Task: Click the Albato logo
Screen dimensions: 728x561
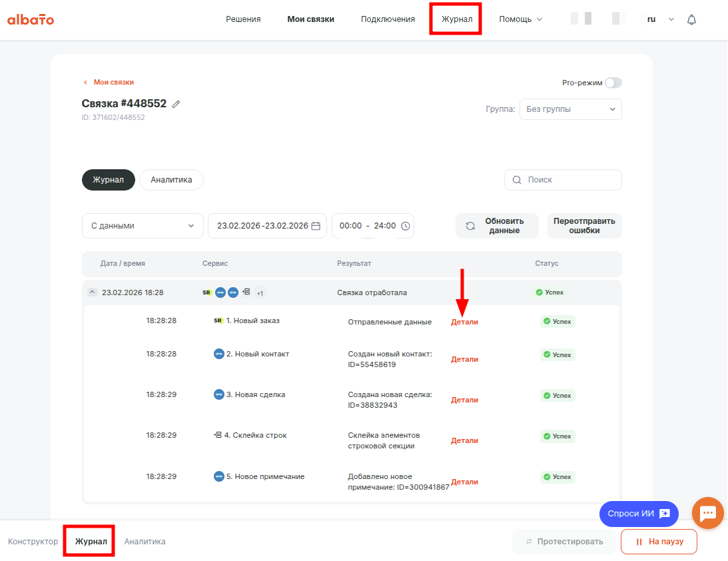Action: pyautogui.click(x=31, y=19)
